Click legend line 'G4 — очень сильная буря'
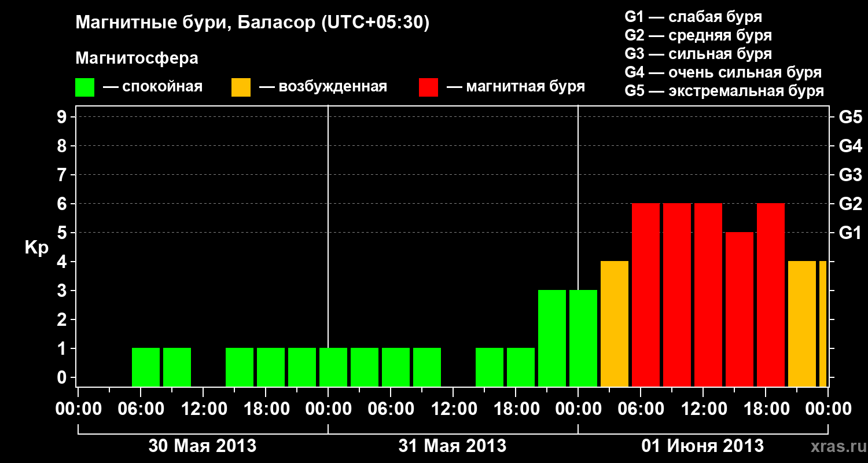The height and width of the screenshot is (463, 868). 723,72
